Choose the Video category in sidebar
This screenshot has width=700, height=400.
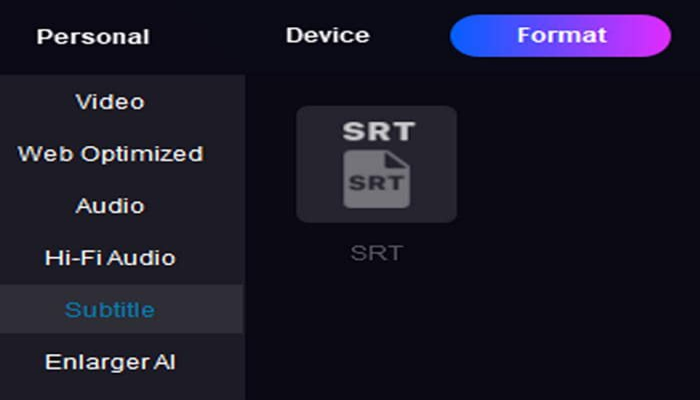(x=110, y=102)
